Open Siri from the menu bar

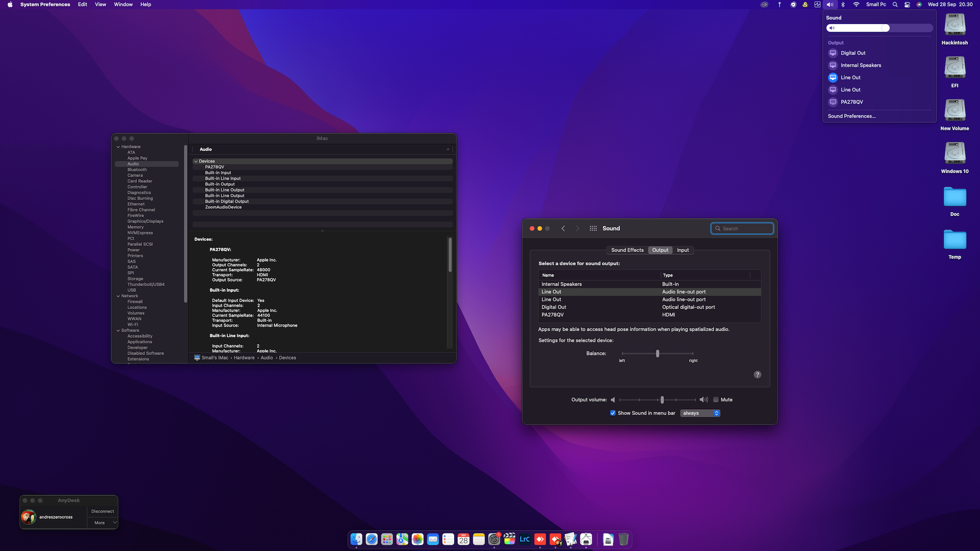919,5
